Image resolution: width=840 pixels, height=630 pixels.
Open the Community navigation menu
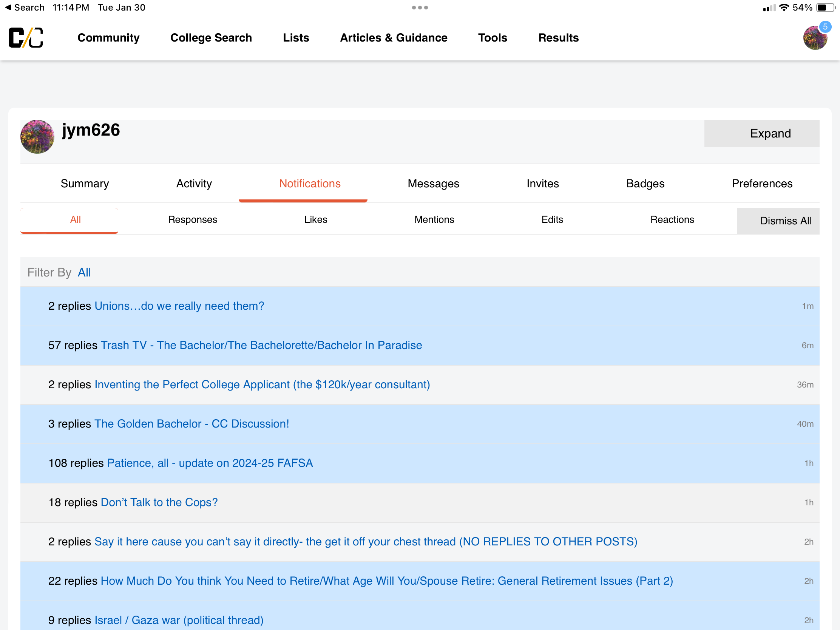click(x=108, y=38)
